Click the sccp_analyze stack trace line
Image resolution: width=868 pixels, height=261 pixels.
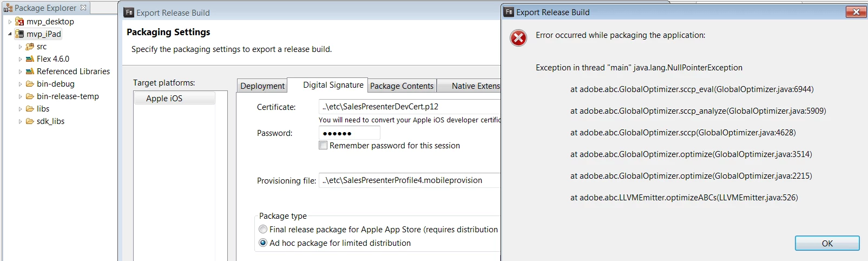[x=698, y=111]
